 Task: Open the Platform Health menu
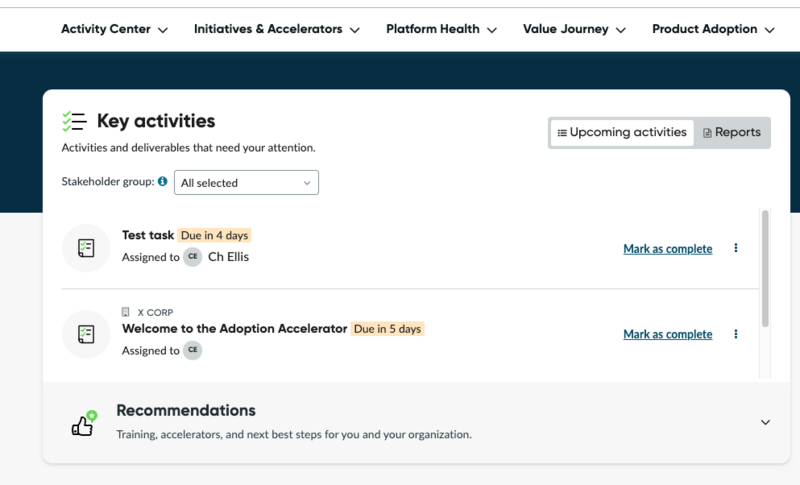tap(441, 29)
